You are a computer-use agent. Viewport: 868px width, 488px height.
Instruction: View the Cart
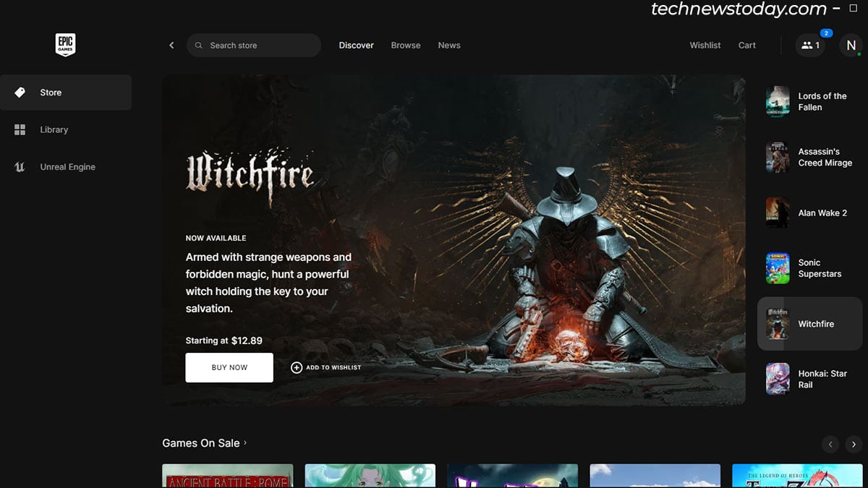(746, 45)
